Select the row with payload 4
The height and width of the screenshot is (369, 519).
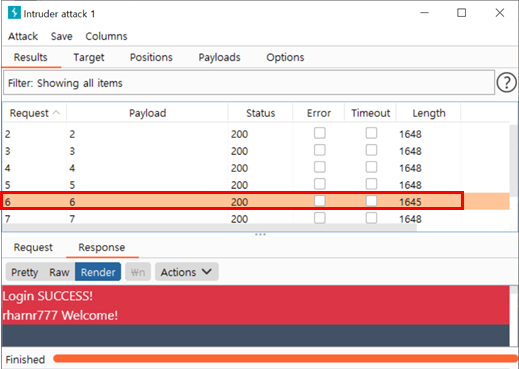coord(256,168)
